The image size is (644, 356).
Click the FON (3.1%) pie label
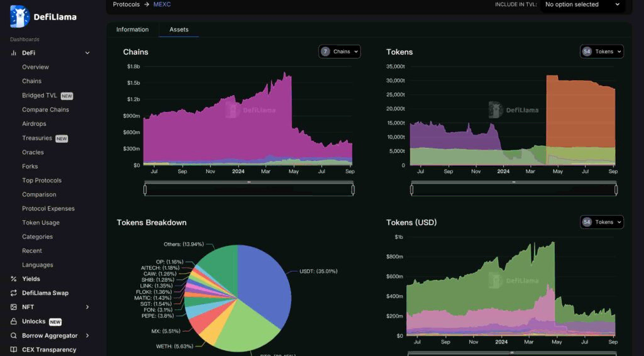pos(158,310)
